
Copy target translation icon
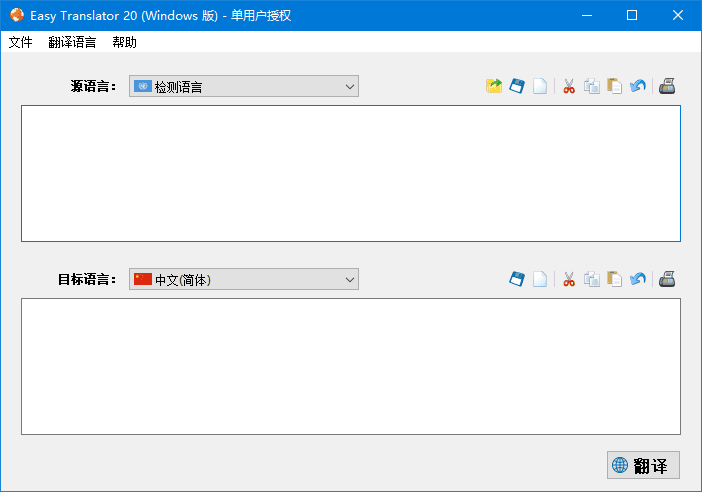tap(592, 279)
